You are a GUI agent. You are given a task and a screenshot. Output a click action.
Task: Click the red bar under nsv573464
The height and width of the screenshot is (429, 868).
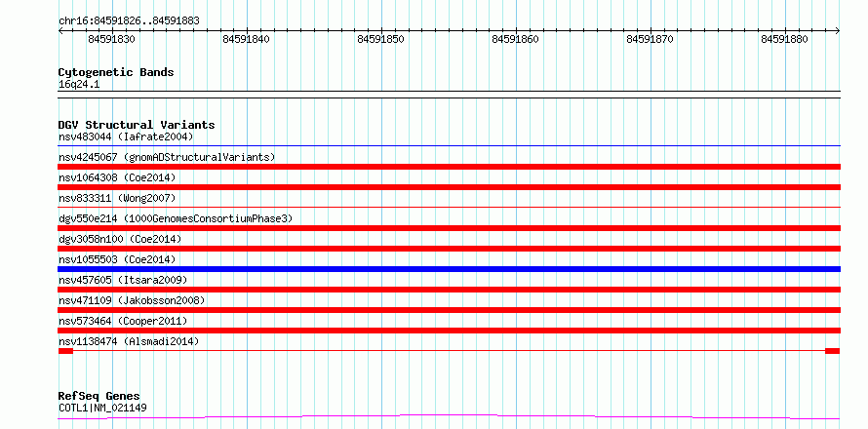(x=449, y=331)
